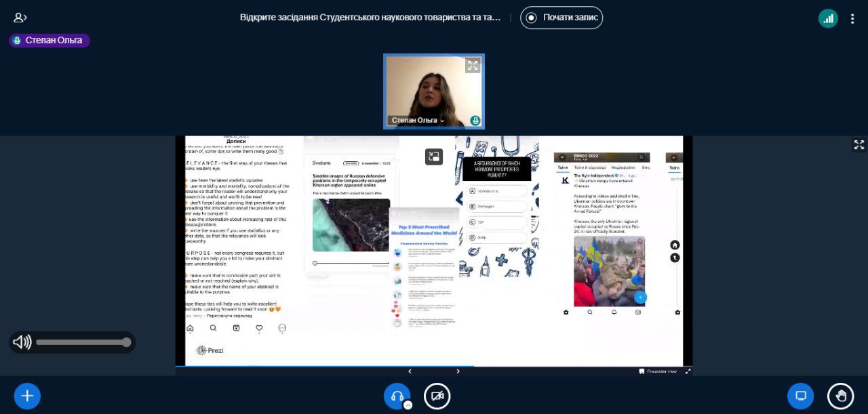Open the plus actions menu
This screenshot has width=868, height=414.
(x=27, y=396)
